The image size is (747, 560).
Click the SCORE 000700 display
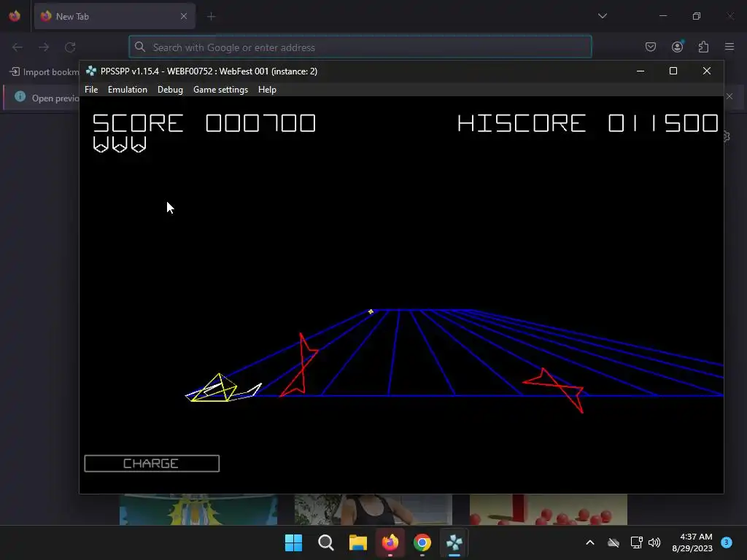coord(204,123)
